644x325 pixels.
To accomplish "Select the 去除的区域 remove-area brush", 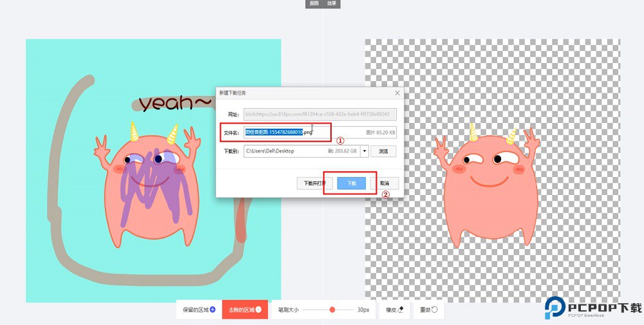I will pyautogui.click(x=245, y=310).
